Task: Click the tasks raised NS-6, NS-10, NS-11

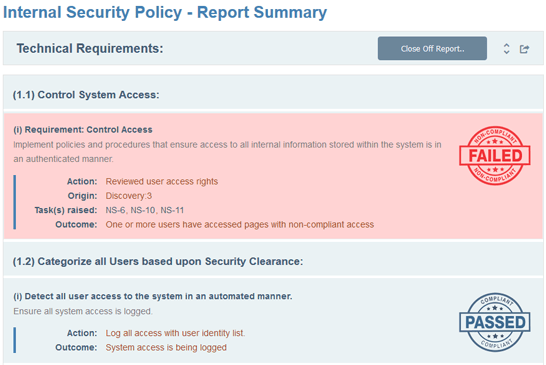Action: 145,210
